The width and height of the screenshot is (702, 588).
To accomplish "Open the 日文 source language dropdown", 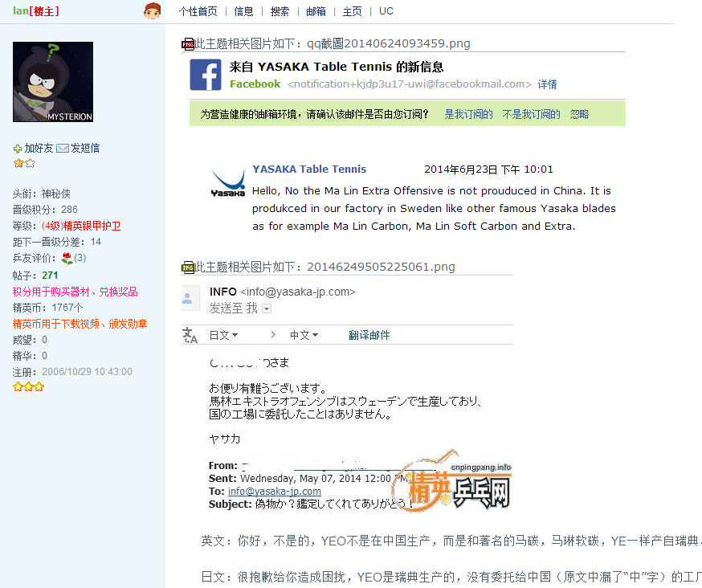I will pyautogui.click(x=223, y=335).
